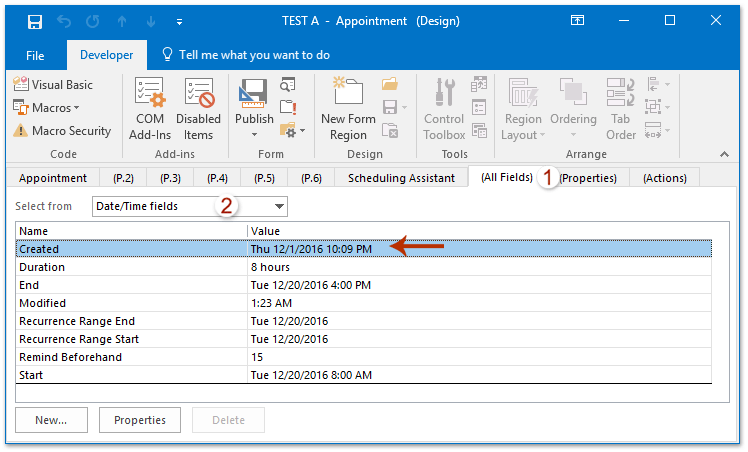Select the Created field row

pyautogui.click(x=364, y=249)
